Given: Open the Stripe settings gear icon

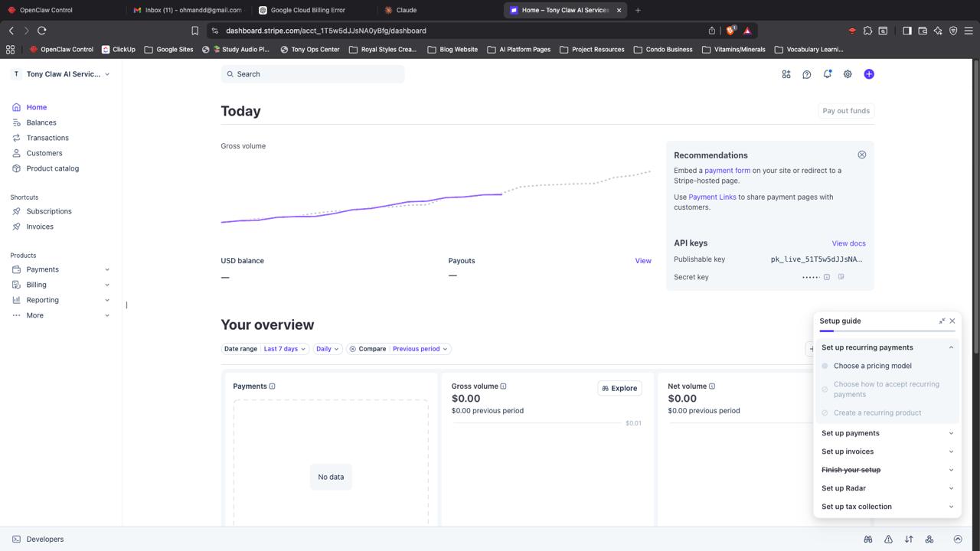Looking at the screenshot, I should coord(848,74).
